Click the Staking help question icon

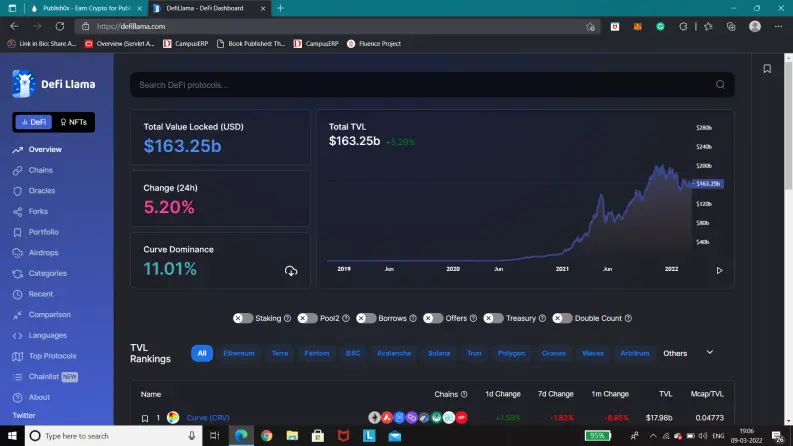(x=287, y=319)
